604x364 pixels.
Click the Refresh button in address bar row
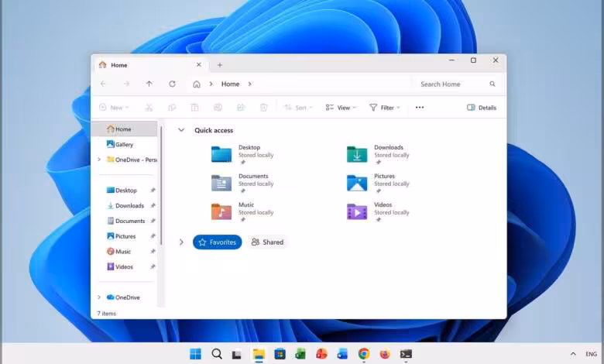172,84
